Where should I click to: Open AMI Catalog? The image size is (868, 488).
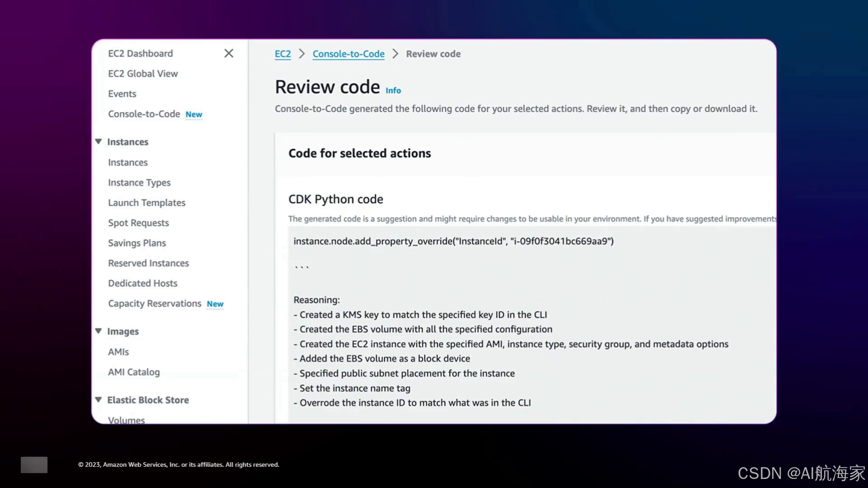[134, 372]
